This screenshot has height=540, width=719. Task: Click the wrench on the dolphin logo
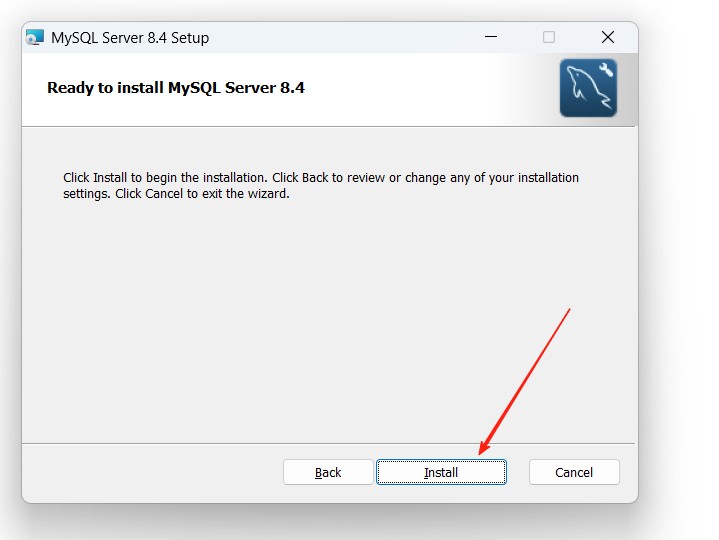pyautogui.click(x=605, y=74)
